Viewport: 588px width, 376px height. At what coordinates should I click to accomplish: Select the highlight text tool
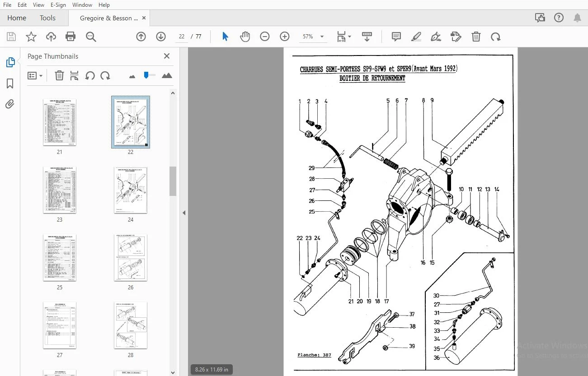click(416, 37)
